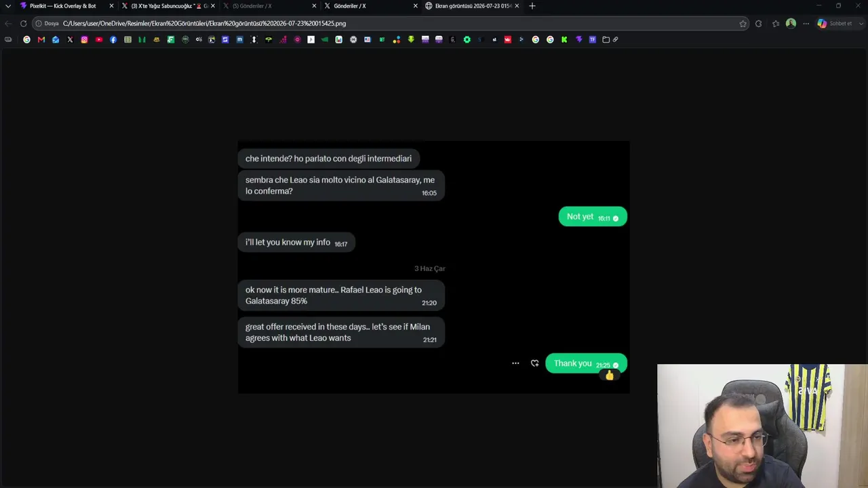868x488 pixels.
Task: Open the Sohbet et Copilot button
Action: pyautogui.click(x=835, y=23)
